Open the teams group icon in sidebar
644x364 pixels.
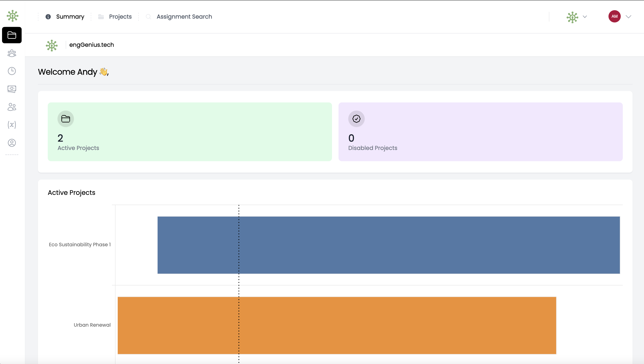click(x=12, y=53)
